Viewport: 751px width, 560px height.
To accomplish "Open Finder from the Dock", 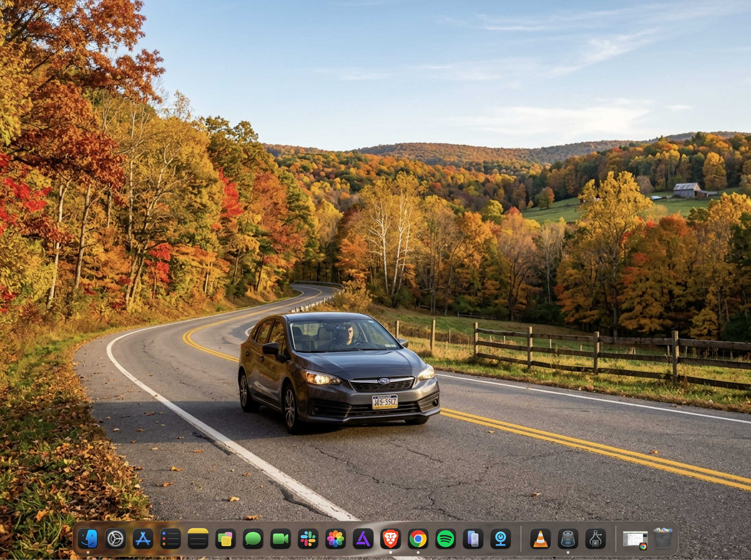I will [x=88, y=538].
